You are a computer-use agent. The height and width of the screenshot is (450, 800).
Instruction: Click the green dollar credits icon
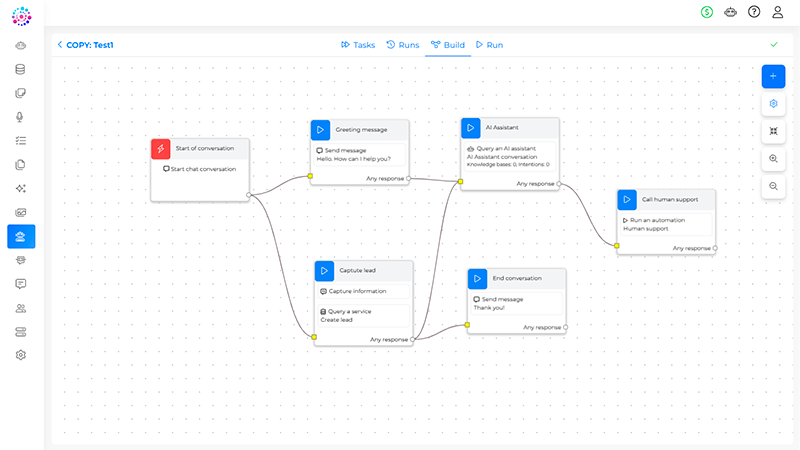coord(707,12)
